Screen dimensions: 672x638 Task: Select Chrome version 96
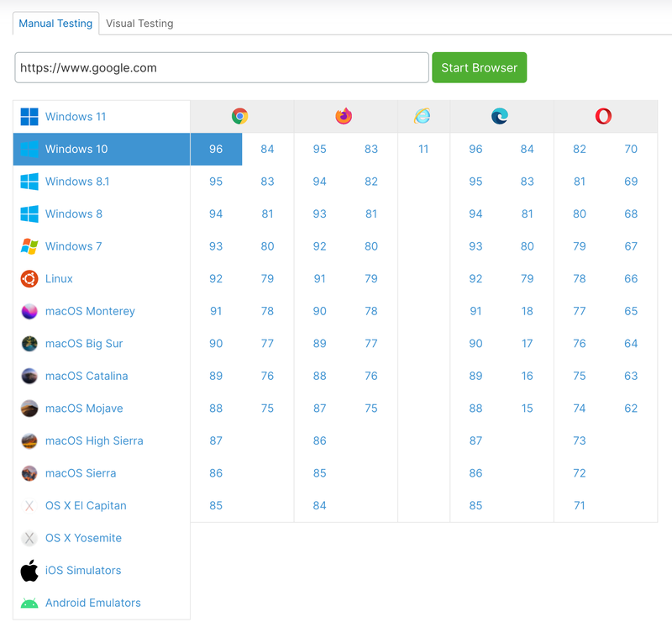pyautogui.click(x=216, y=150)
